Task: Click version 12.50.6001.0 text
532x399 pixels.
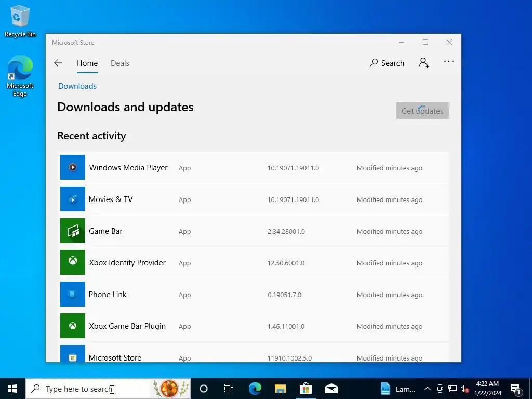Action: (x=286, y=263)
